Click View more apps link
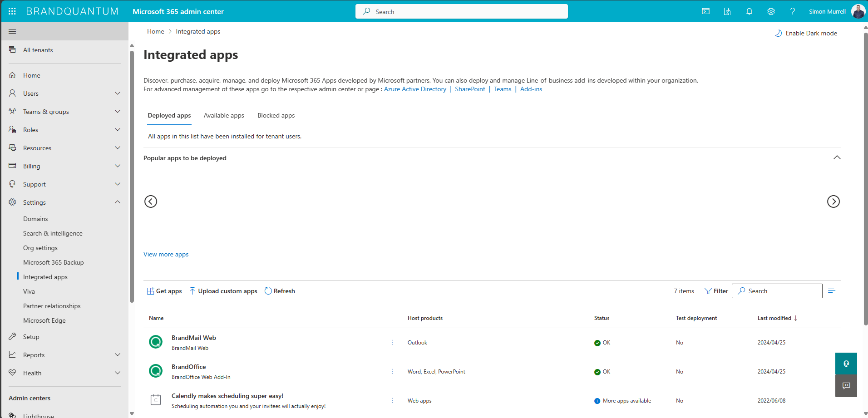868x418 pixels. [x=166, y=255]
